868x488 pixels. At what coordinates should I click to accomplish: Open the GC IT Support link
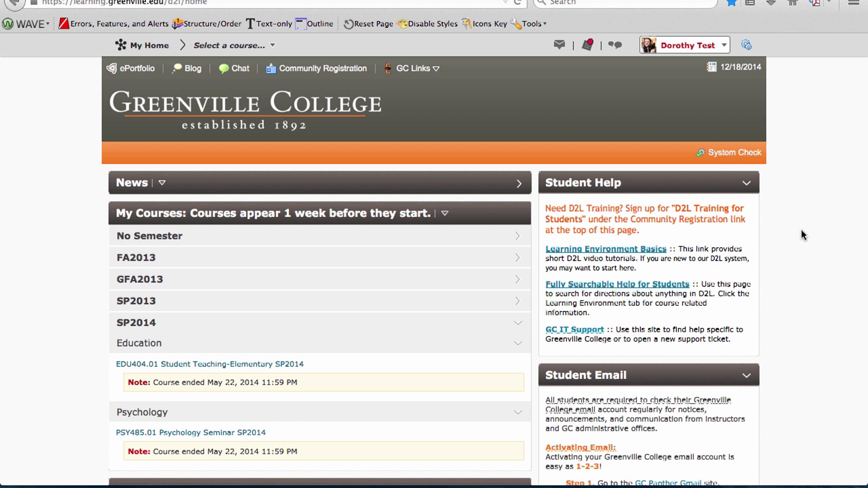point(575,330)
